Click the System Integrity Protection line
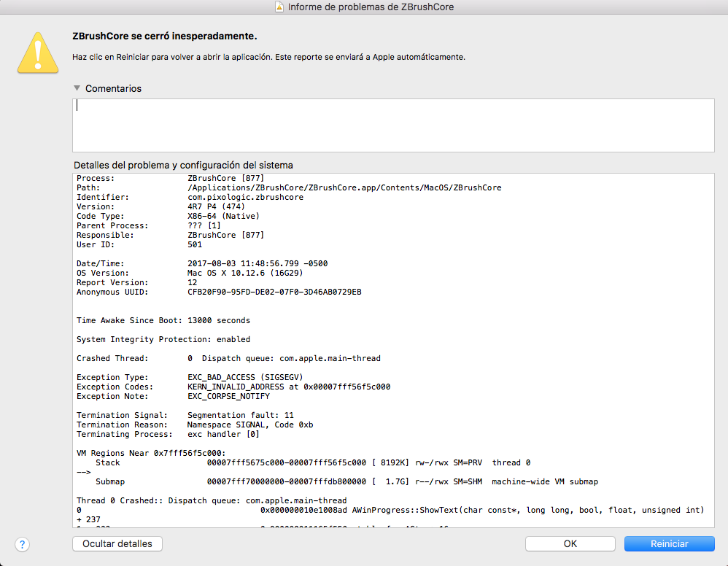 point(163,339)
